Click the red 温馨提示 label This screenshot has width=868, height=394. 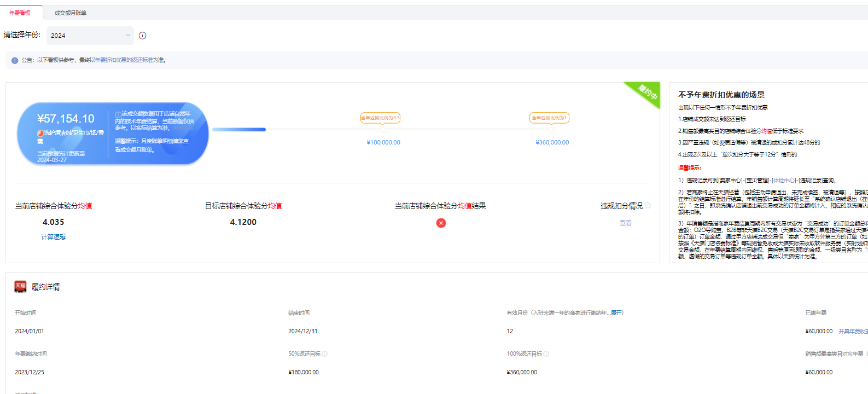point(690,168)
